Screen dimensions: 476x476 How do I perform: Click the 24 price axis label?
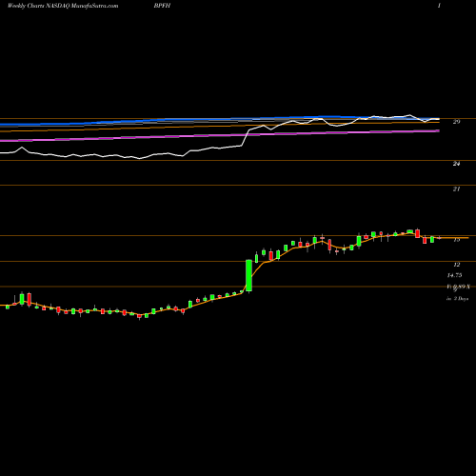[x=456, y=164]
